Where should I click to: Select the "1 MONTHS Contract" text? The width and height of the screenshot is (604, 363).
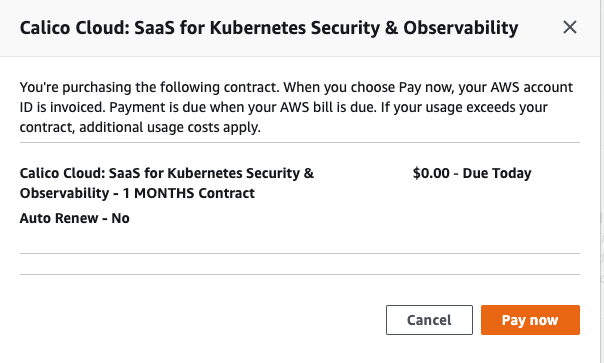pos(188,193)
